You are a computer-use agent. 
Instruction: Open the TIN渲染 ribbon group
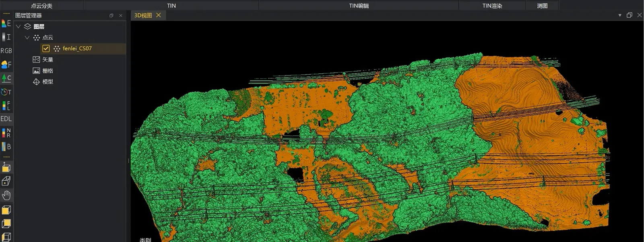(492, 6)
